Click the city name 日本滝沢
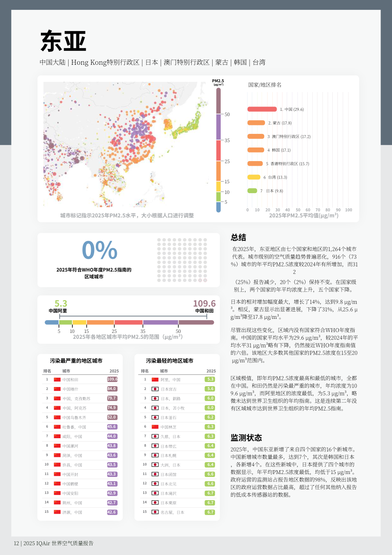The height and width of the screenshot is (555, 392). 169,493
